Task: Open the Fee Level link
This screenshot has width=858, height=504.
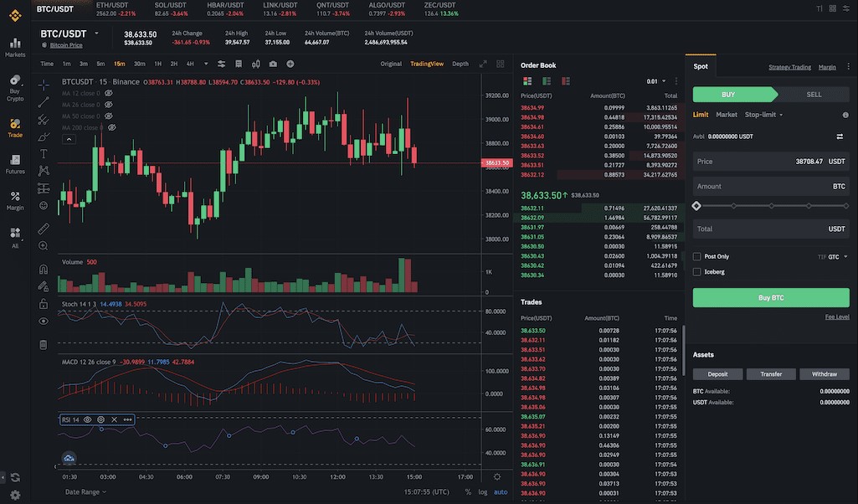Action: point(837,316)
